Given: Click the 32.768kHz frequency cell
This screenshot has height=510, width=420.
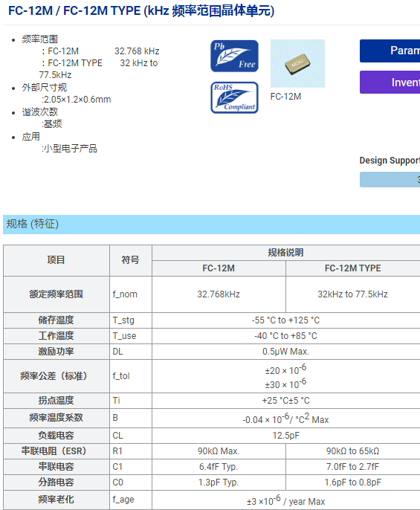Looking at the screenshot, I should (219, 294).
